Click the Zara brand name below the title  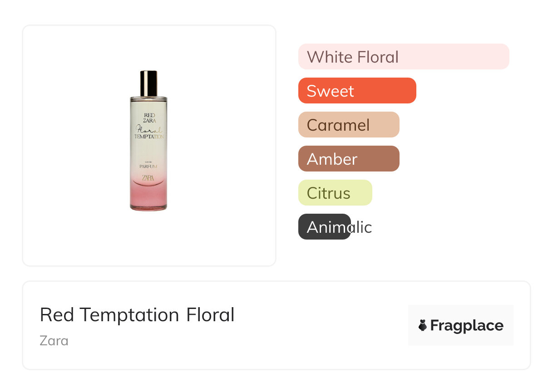pyautogui.click(x=54, y=340)
